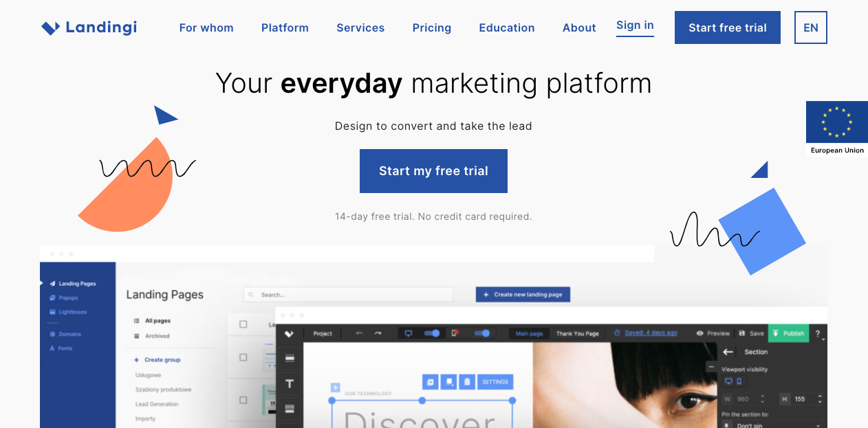
Task: Click the Create new landing page button
Action: pyautogui.click(x=523, y=295)
